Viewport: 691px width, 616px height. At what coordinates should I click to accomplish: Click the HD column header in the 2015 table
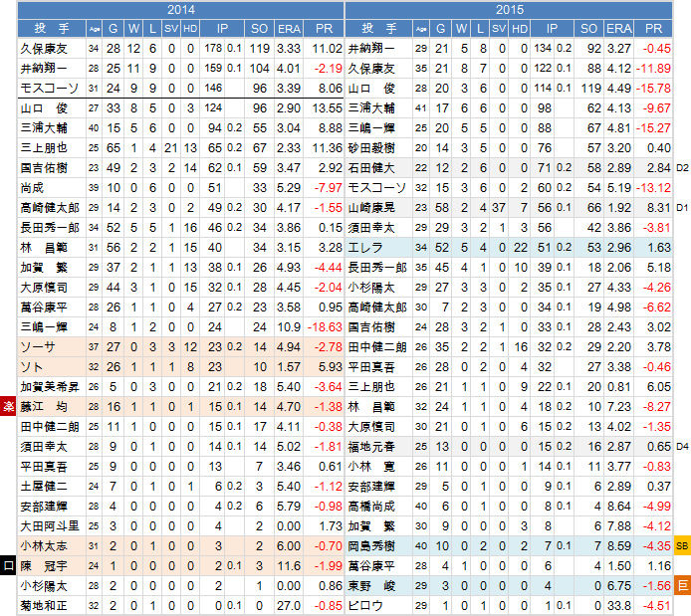[x=520, y=29]
